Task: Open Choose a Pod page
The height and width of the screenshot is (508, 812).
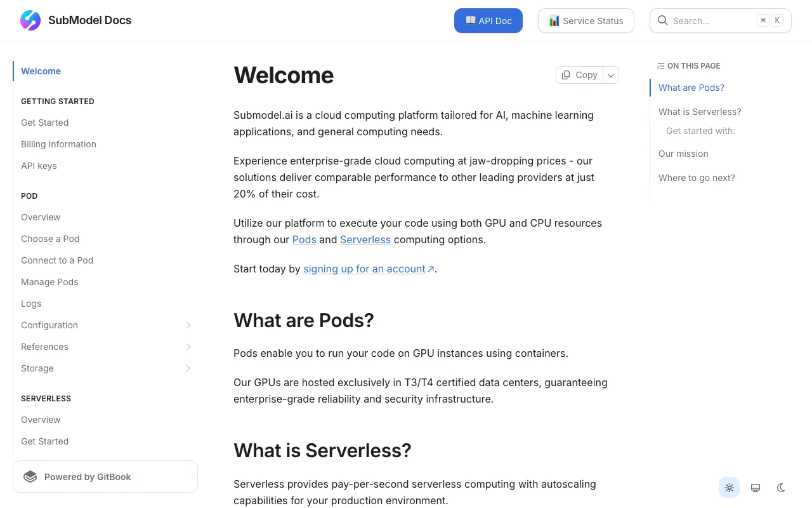Action: (x=50, y=239)
